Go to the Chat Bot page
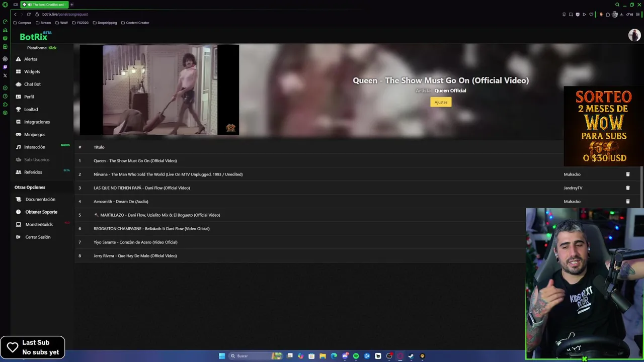 pyautogui.click(x=32, y=84)
